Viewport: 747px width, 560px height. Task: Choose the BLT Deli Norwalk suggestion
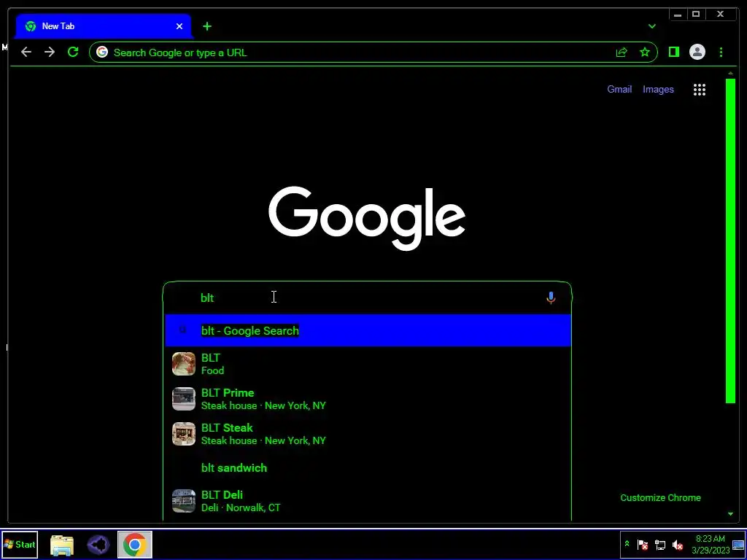pos(368,501)
